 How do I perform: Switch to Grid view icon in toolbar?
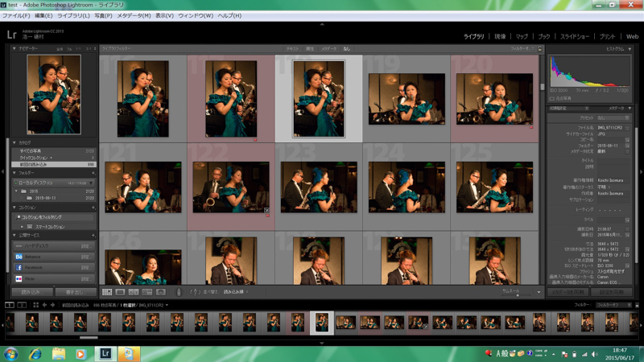[x=107, y=292]
